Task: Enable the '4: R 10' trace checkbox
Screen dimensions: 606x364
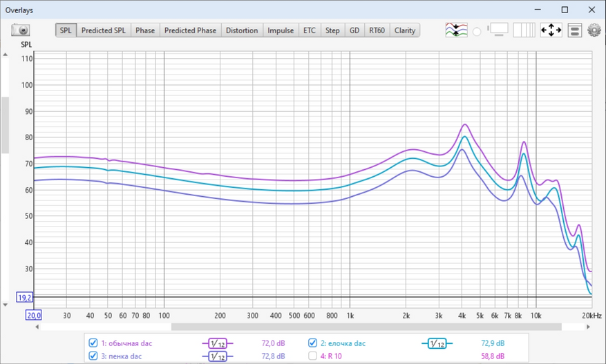Action: pos(312,356)
